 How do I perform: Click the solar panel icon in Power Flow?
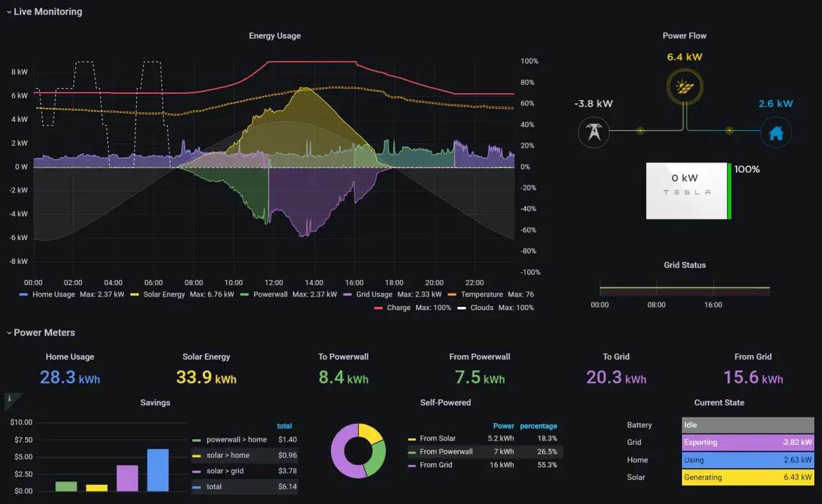(685, 86)
